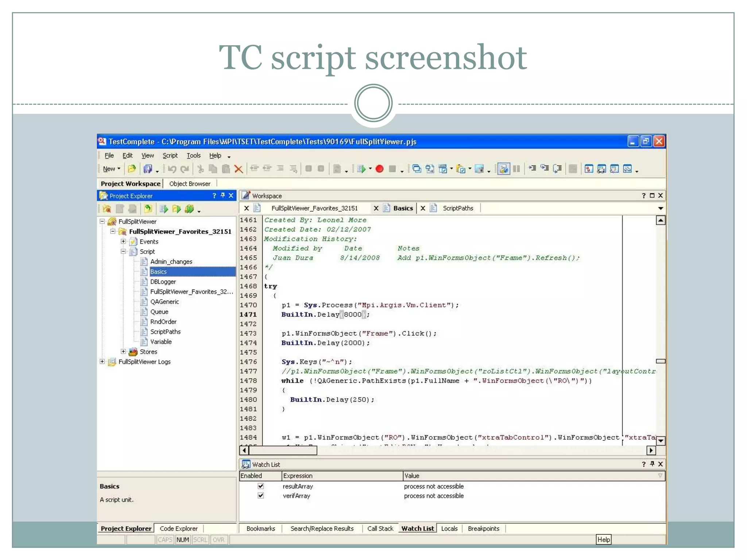Viewport: 747px width, 560px height.
Task: Uncheck the verifArray watch checkbox
Action: (x=261, y=495)
